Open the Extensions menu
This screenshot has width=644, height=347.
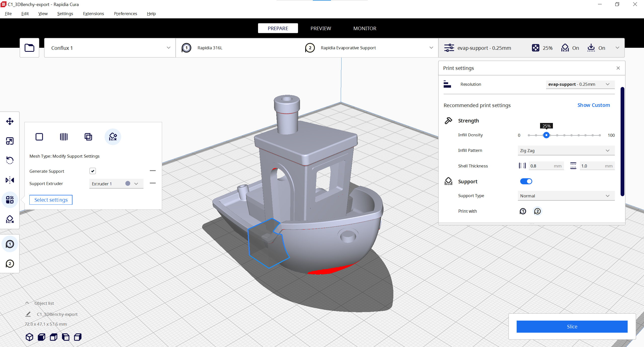(x=93, y=14)
